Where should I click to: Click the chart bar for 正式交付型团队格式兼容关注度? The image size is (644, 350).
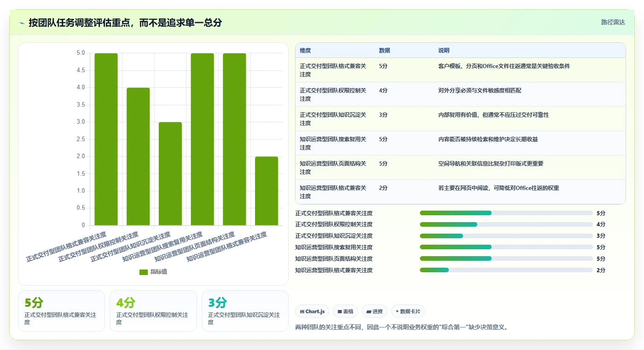pyautogui.click(x=106, y=139)
